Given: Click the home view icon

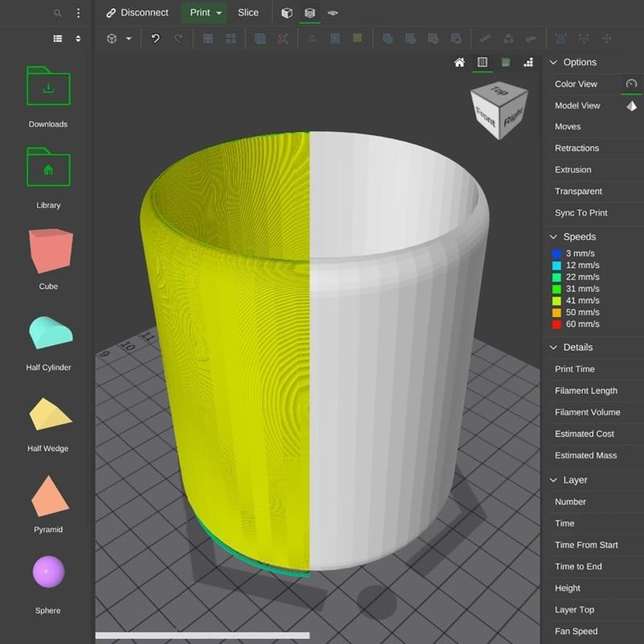Looking at the screenshot, I should point(460,62).
